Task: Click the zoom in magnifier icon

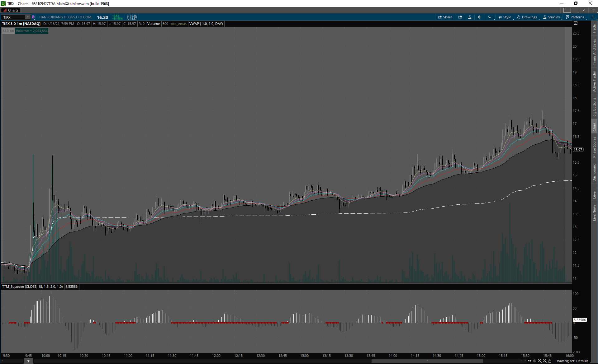Action: pyautogui.click(x=540, y=361)
